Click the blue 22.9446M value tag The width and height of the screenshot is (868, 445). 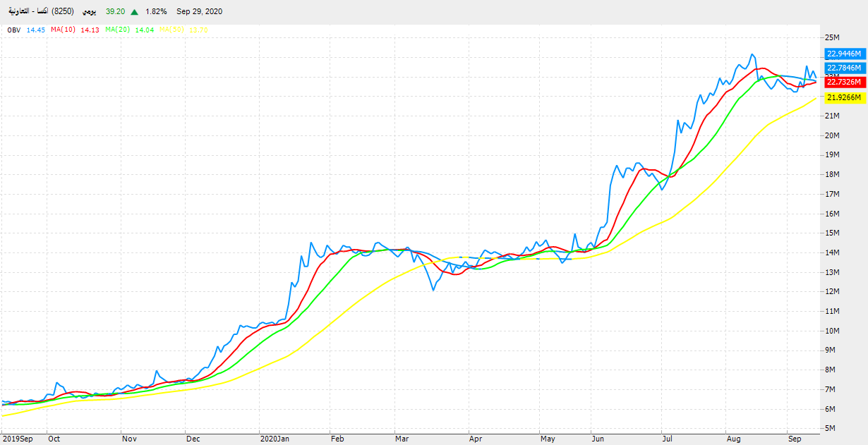pos(844,54)
